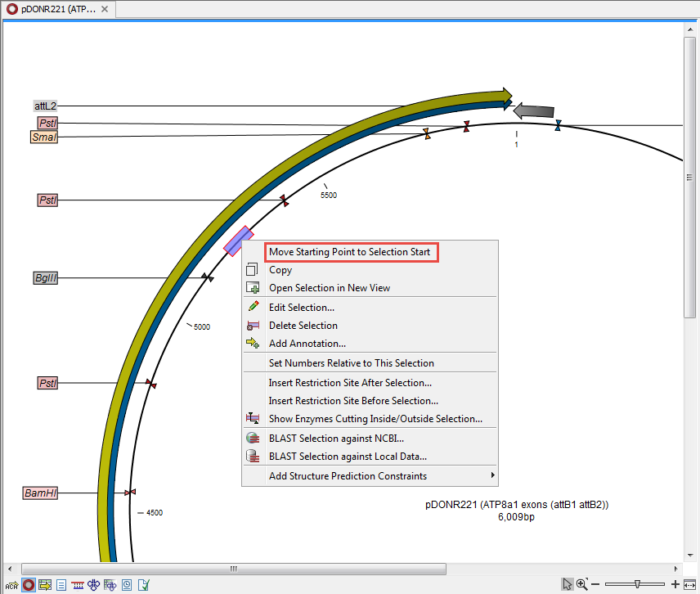The image size is (700, 594).
Task: Show the annotation table view icon
Action: pyautogui.click(x=44, y=584)
